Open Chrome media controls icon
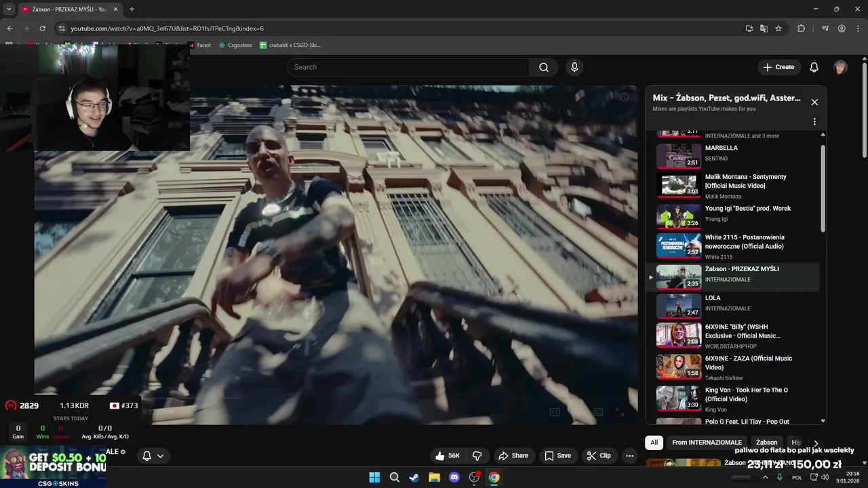 825,28
